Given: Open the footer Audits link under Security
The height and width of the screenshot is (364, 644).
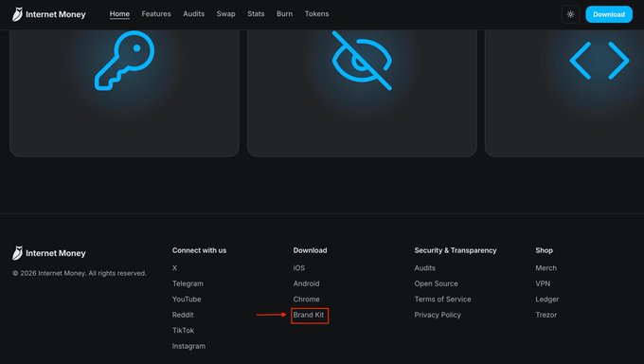Looking at the screenshot, I should (424, 268).
